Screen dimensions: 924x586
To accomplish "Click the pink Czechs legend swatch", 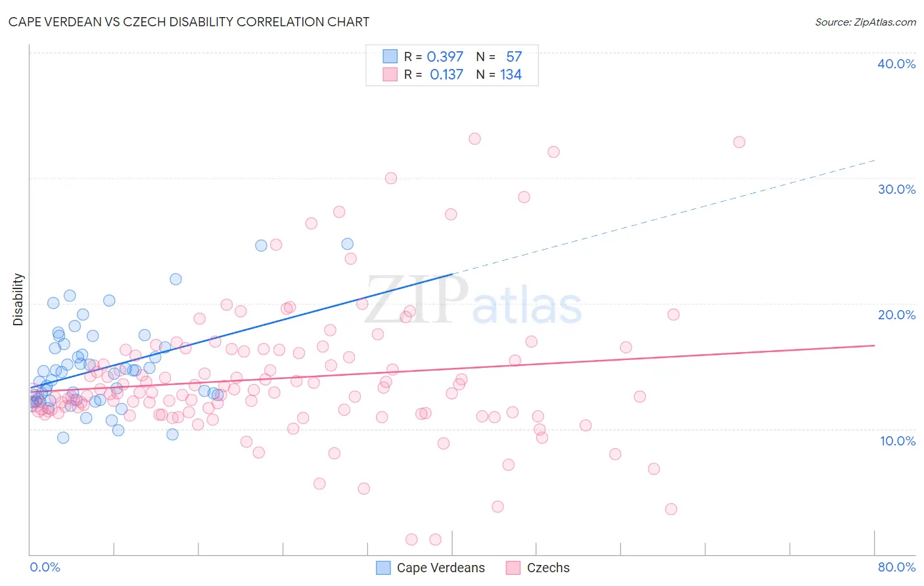I will pyautogui.click(x=513, y=568).
